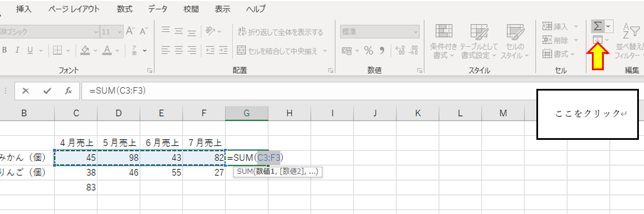Click the Sort and Filter icon
The image size is (644, 214).
(x=631, y=31)
